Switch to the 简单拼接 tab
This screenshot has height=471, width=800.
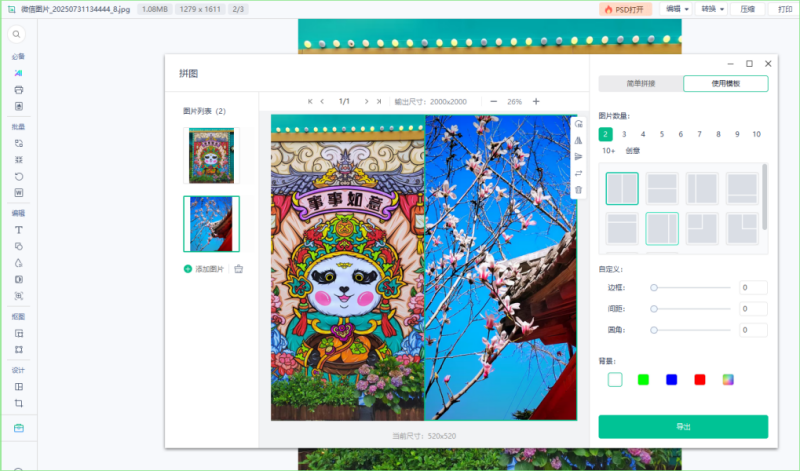coord(641,84)
